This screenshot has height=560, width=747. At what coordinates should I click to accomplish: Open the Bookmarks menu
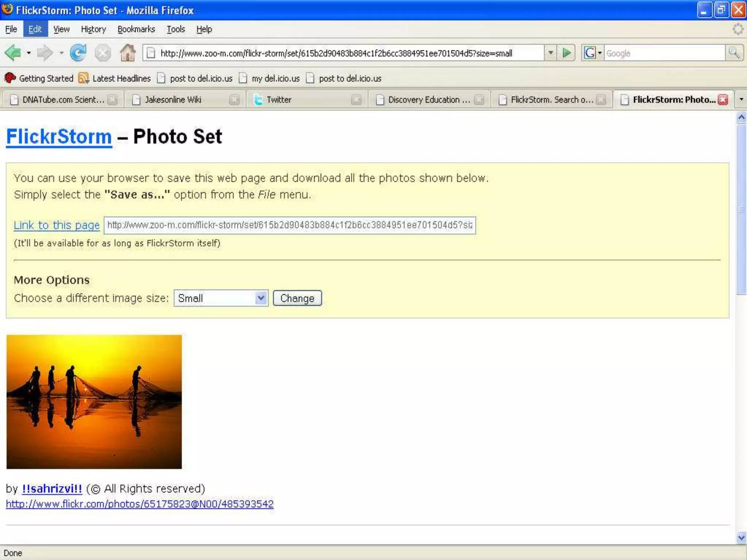136,29
